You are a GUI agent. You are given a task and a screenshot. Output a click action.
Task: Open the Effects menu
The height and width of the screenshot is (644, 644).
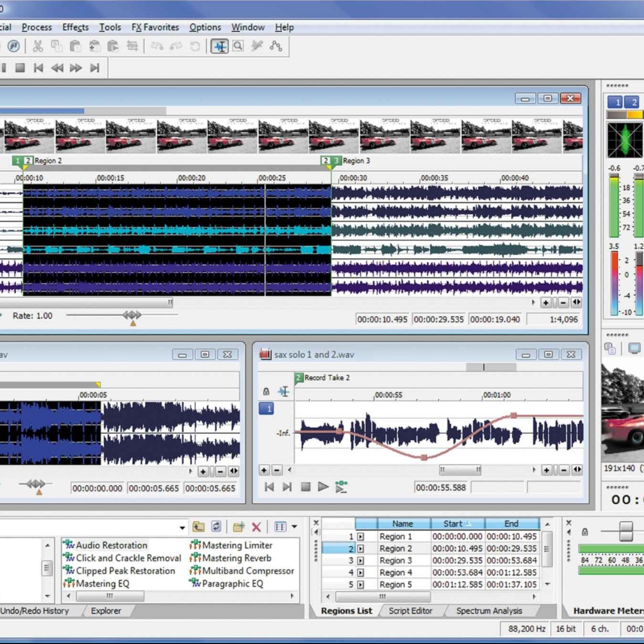[x=75, y=27]
